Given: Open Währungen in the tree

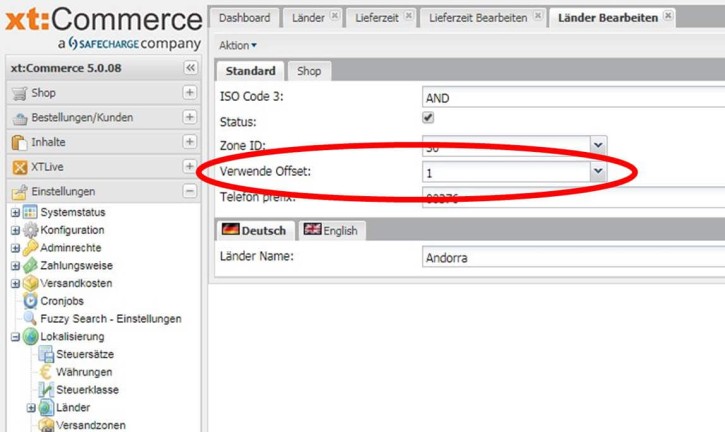Looking at the screenshot, I should pyautogui.click(x=84, y=372).
